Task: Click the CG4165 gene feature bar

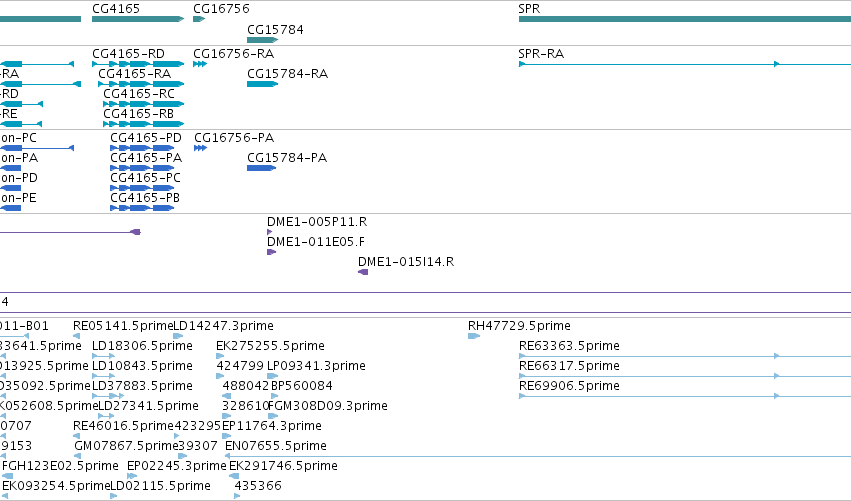Action: pos(138,19)
